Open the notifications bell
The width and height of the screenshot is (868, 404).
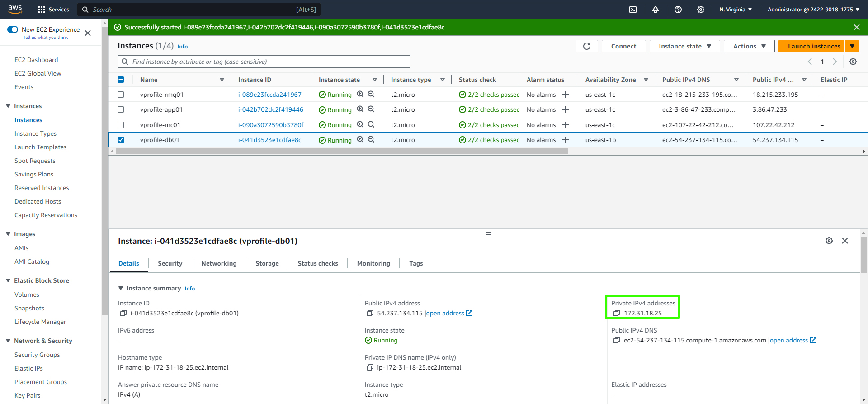(656, 10)
